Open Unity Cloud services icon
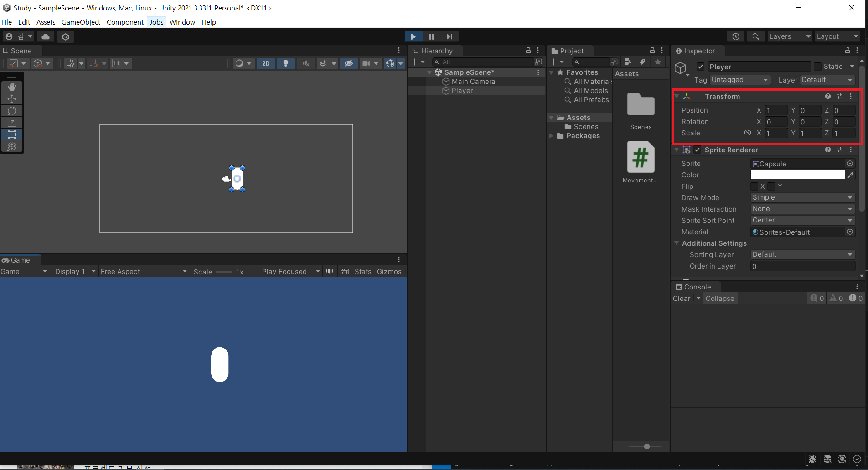 click(46, 36)
